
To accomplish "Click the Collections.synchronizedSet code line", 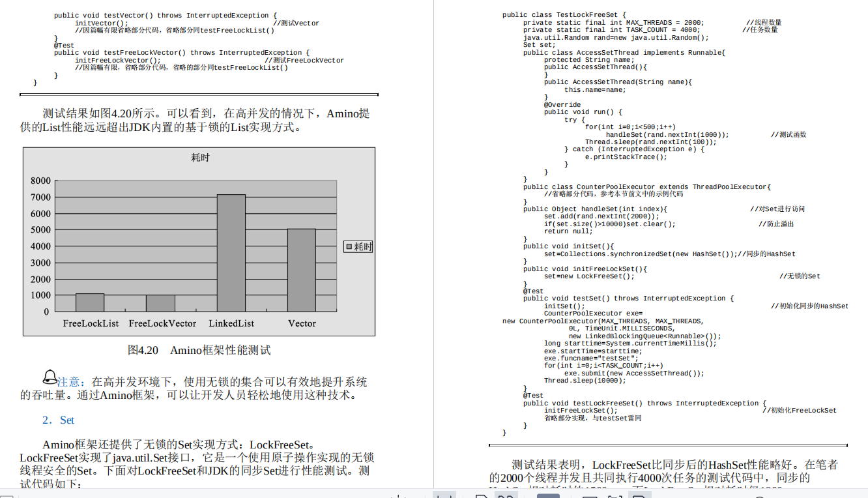I will (670, 254).
